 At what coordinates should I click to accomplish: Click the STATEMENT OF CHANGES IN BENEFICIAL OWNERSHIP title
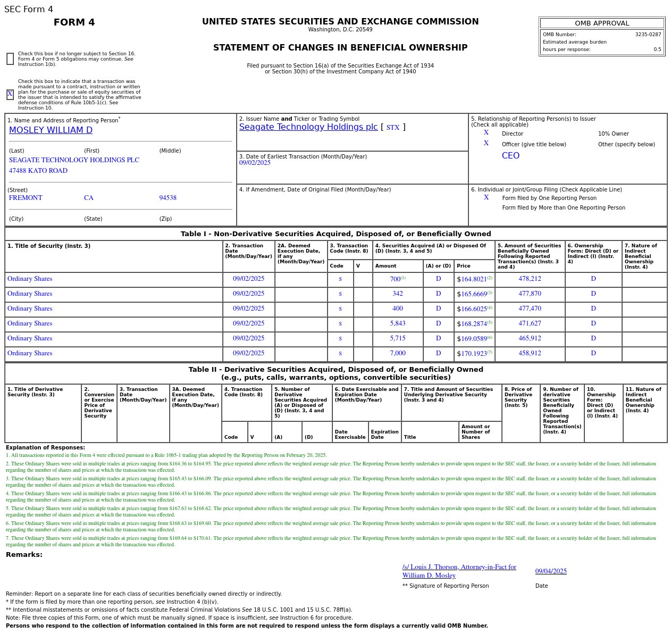[340, 48]
